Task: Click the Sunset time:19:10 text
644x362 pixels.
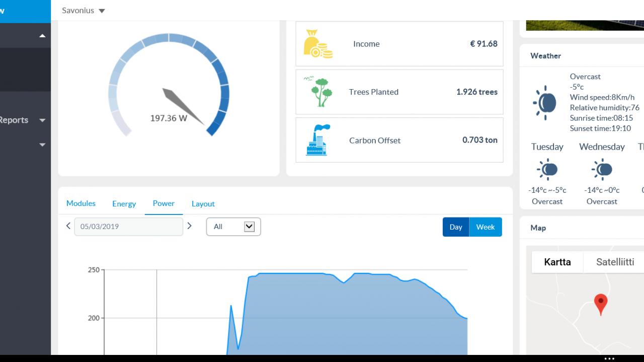Action: (600, 128)
